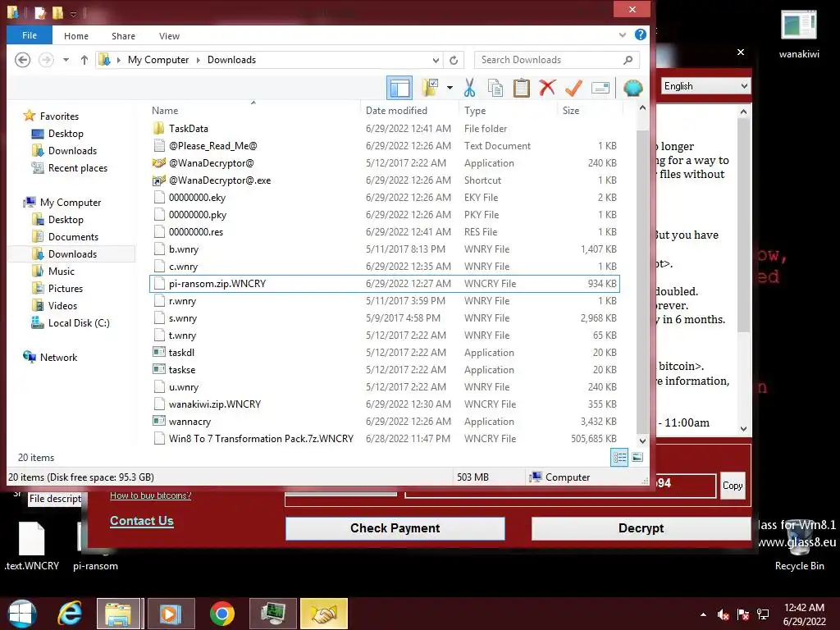Image resolution: width=840 pixels, height=630 pixels.
Task: Switch to WanaDecryptor handshake taskbar icon
Action: 323,614
